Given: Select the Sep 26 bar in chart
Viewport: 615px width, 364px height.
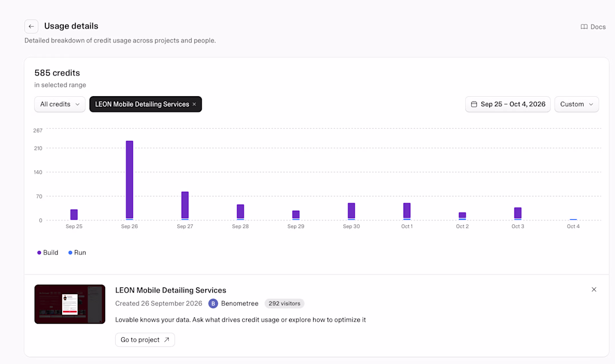Looking at the screenshot, I should (130, 180).
